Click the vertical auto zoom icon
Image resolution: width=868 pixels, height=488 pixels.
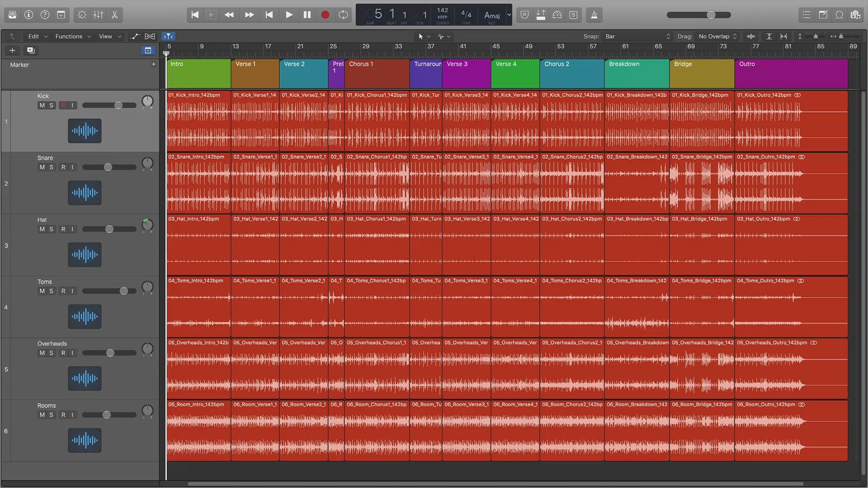point(769,36)
